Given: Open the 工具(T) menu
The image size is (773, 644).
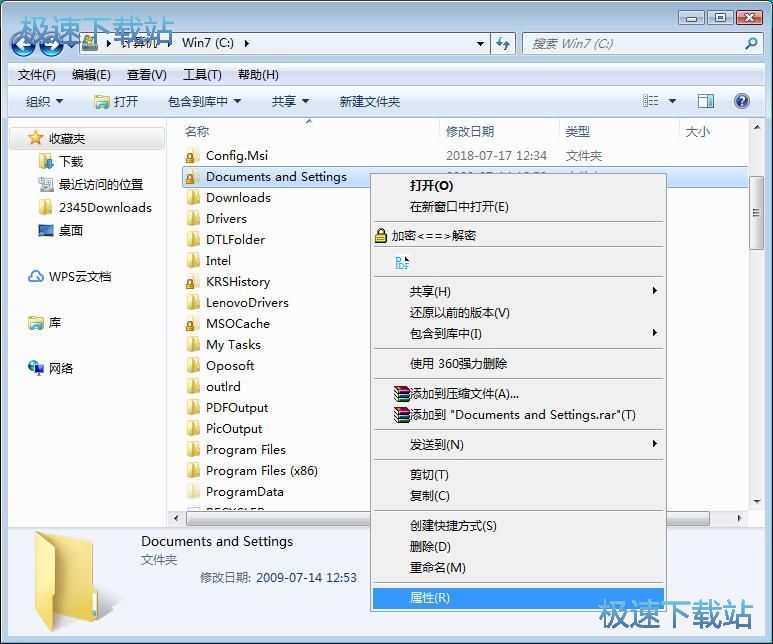Looking at the screenshot, I should [x=202, y=74].
